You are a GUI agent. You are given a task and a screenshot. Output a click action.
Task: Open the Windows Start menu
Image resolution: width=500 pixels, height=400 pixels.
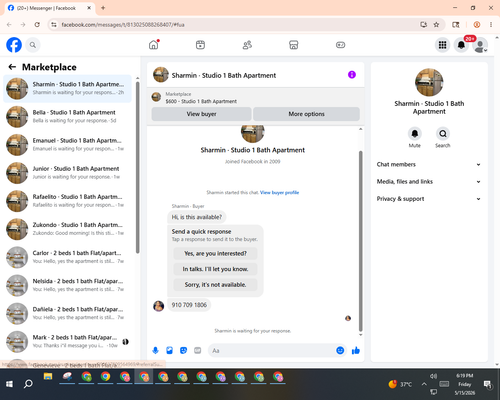9,384
